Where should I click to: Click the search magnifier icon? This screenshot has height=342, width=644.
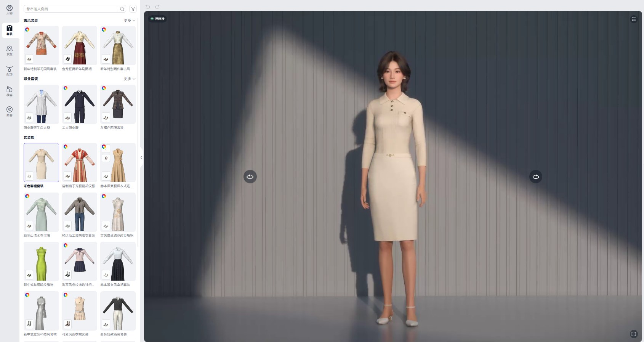point(122,9)
